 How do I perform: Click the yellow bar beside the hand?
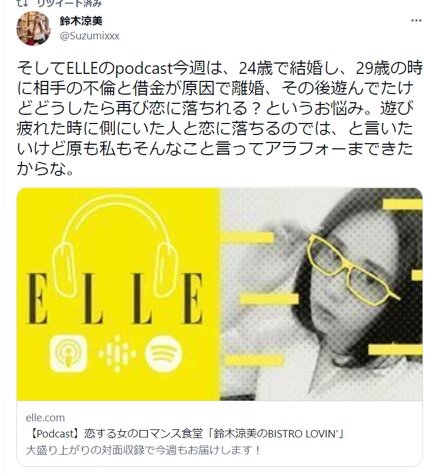click(247, 237)
